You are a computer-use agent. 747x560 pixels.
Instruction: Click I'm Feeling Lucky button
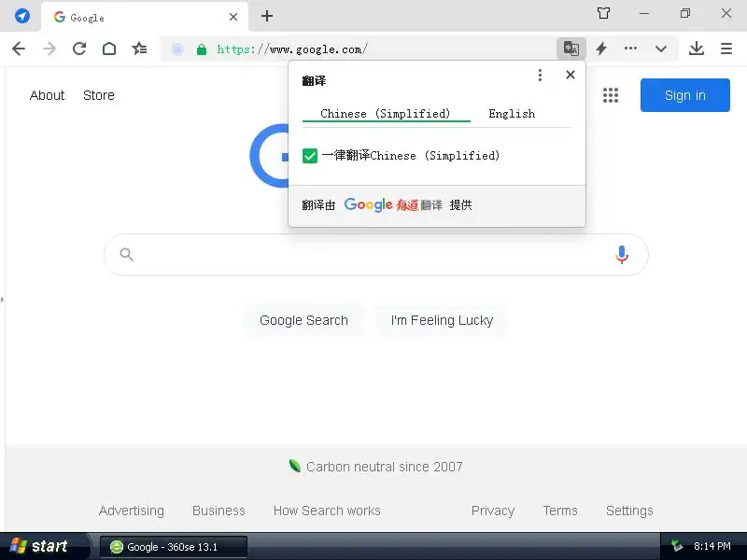442,320
